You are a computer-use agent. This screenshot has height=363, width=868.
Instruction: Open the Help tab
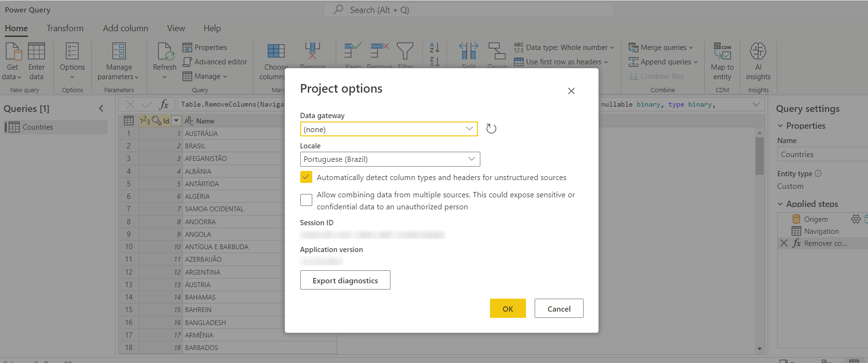tap(212, 28)
